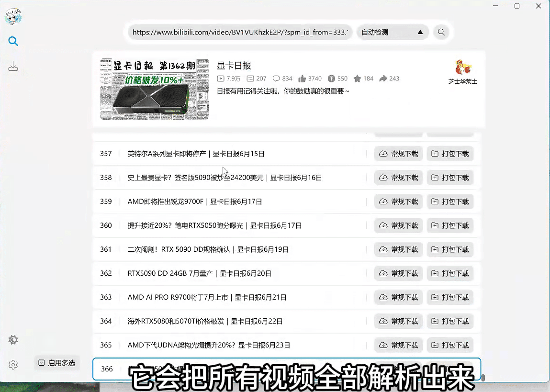
Task: Open the 显卡日报 video cover thumbnail
Action: 154,89
